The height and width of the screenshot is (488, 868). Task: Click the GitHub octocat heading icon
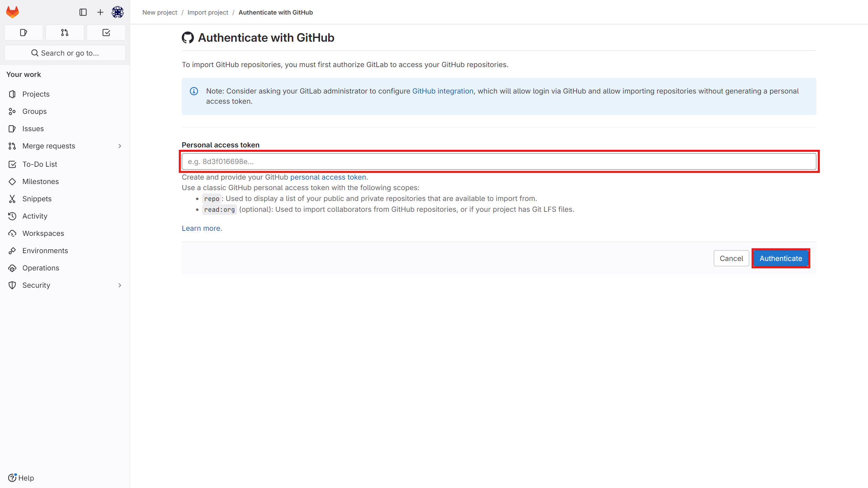point(188,38)
